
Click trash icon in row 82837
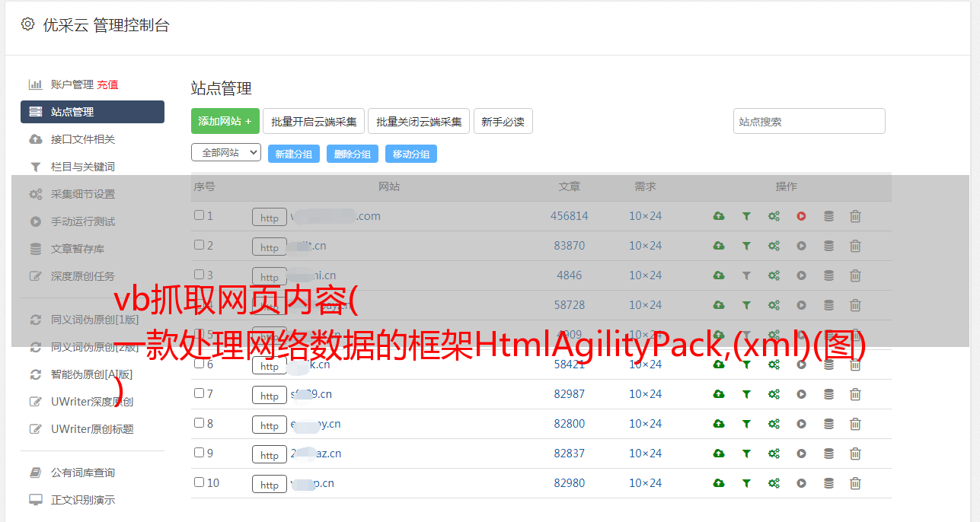855,454
